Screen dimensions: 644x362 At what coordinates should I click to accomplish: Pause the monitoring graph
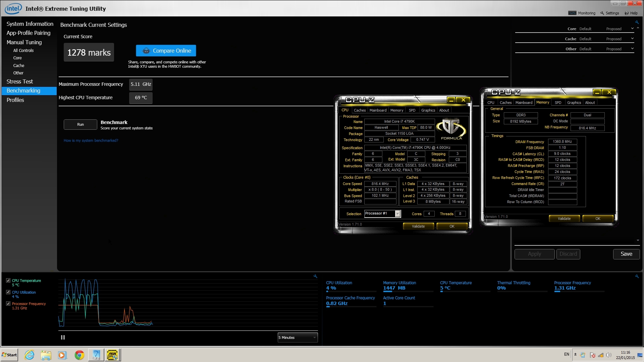63,338
